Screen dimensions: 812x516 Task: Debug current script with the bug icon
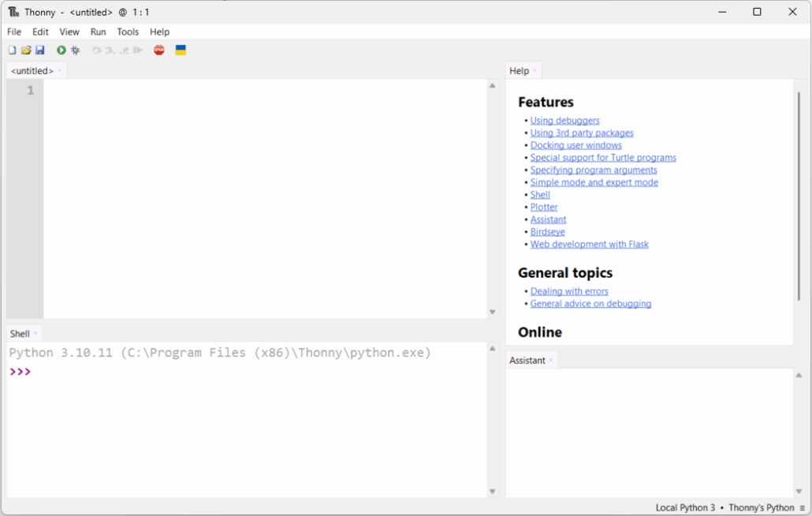click(76, 50)
